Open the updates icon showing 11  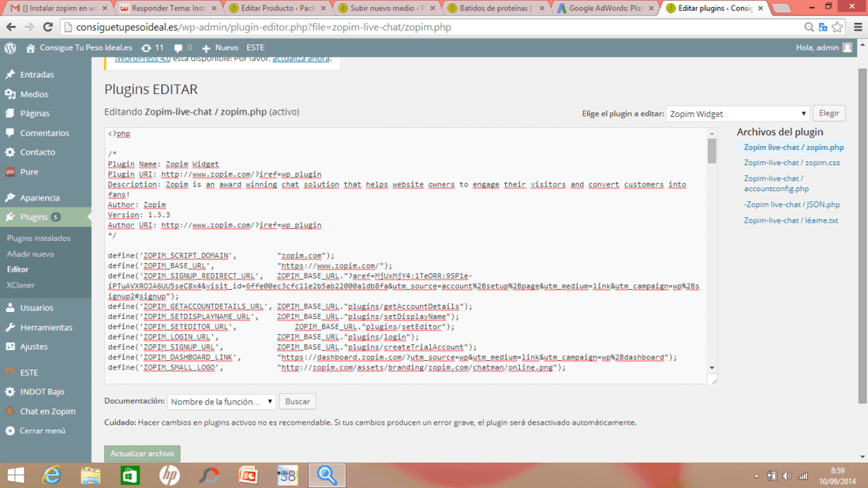tap(146, 48)
